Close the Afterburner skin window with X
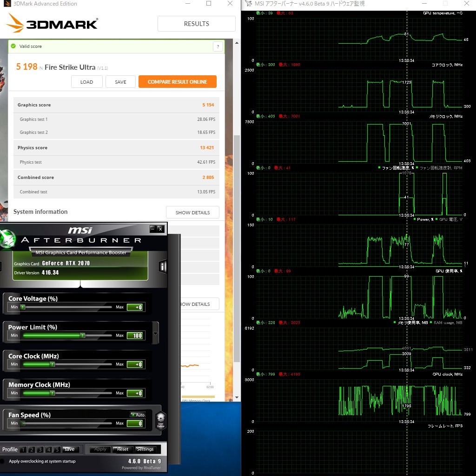The height and width of the screenshot is (476, 476). coord(160,229)
